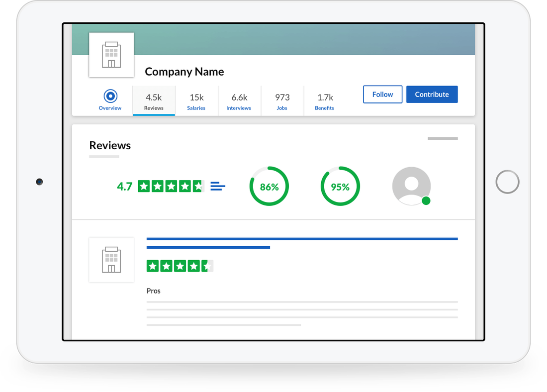Click the 95% circular progress indicator
This screenshot has height=392, width=547.
point(340,186)
